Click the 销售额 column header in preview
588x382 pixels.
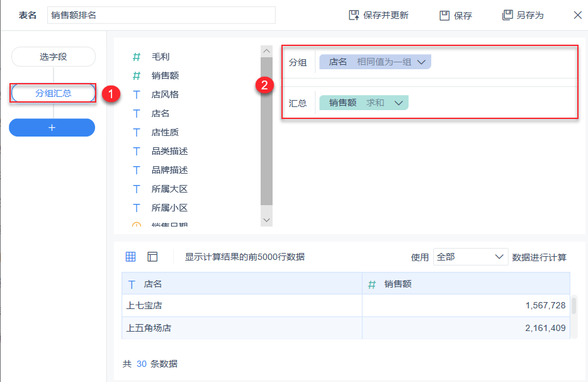(466, 284)
